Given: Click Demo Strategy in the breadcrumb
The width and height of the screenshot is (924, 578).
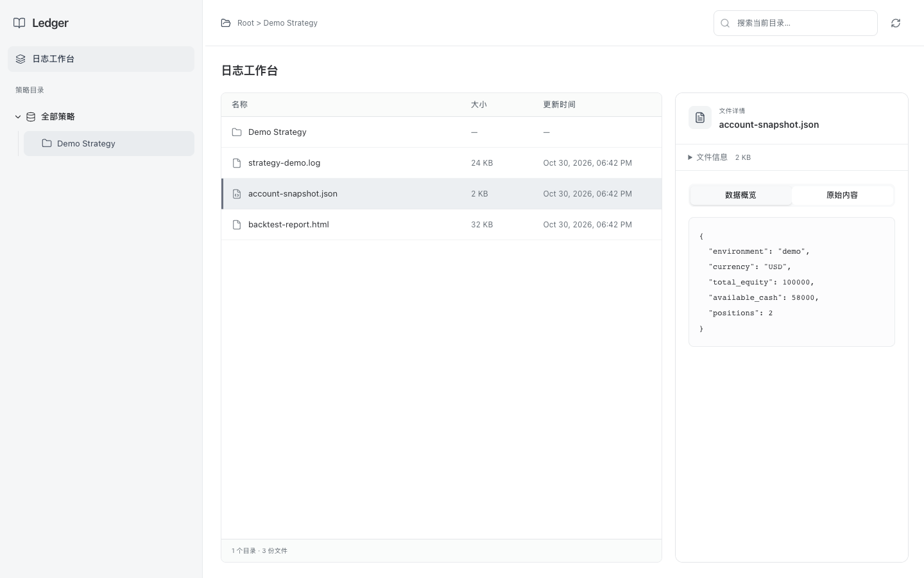Looking at the screenshot, I should pyautogui.click(x=290, y=23).
